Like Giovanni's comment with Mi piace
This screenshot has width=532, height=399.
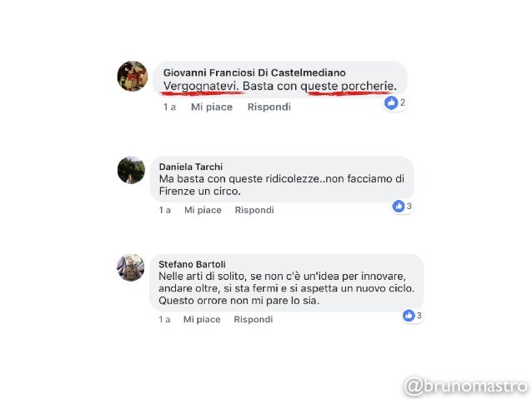pos(212,107)
